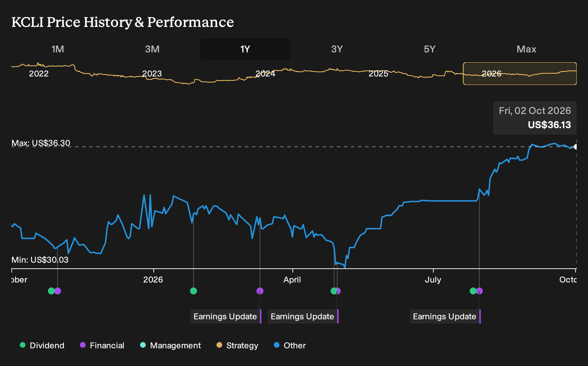Switch to the 3Y range tab
This screenshot has width=588, height=366.
pos(337,49)
